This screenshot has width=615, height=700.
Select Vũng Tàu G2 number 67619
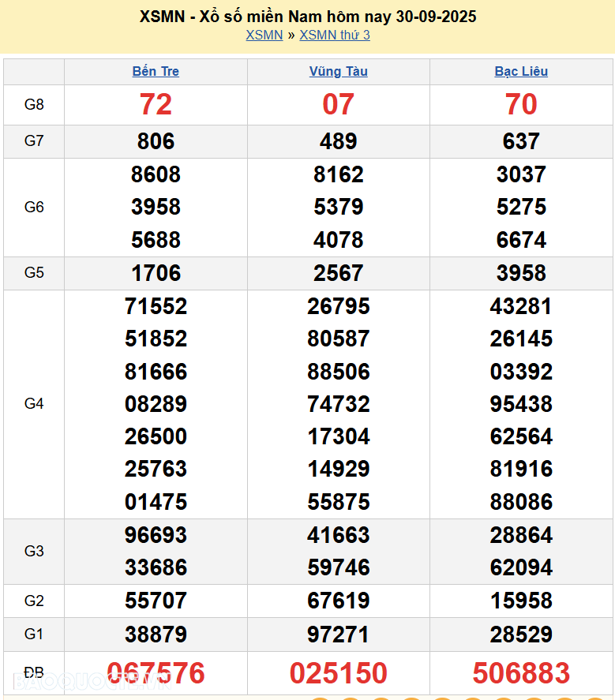point(338,601)
